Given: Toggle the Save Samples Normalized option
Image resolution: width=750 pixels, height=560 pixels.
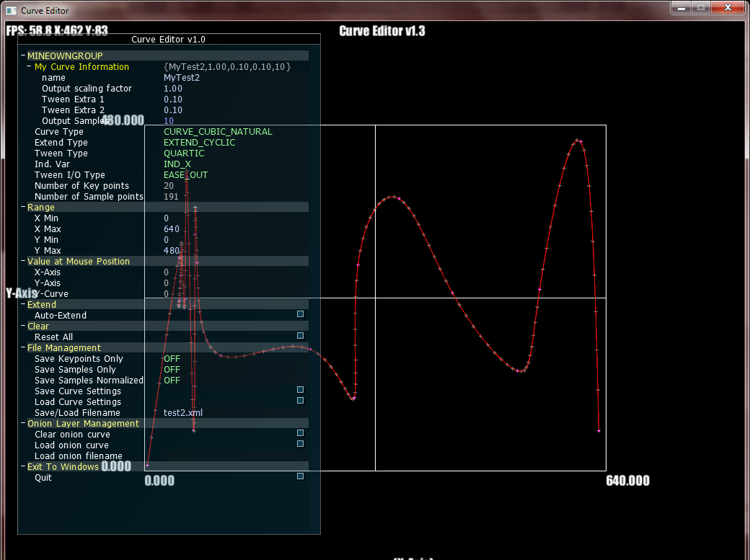Looking at the screenshot, I should [x=171, y=380].
